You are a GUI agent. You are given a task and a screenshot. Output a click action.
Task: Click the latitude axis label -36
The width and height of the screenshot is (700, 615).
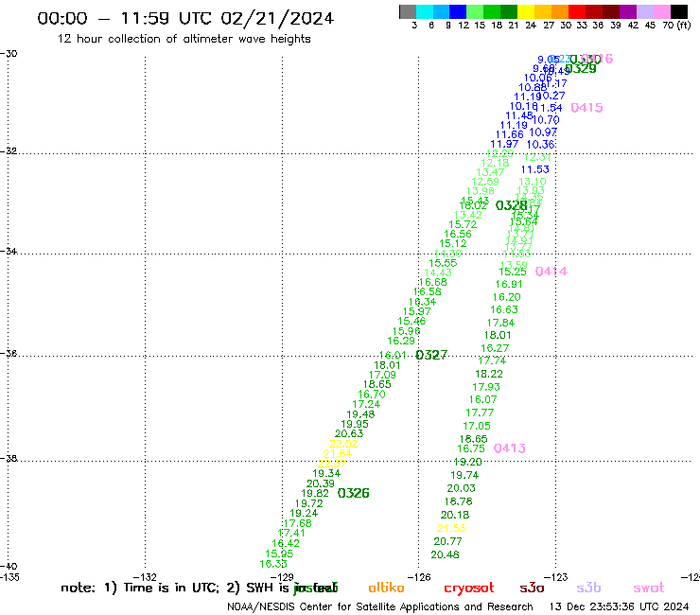tap(9, 353)
